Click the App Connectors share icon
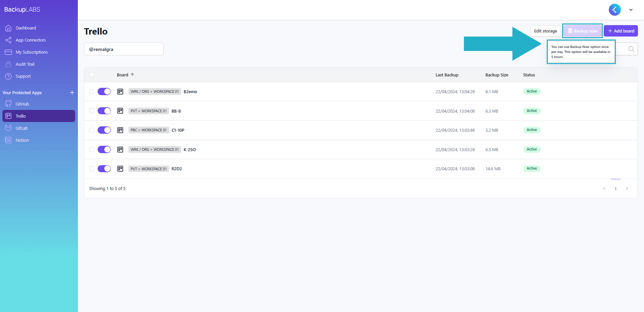Viewport: 644px width, 312px height. point(8,40)
